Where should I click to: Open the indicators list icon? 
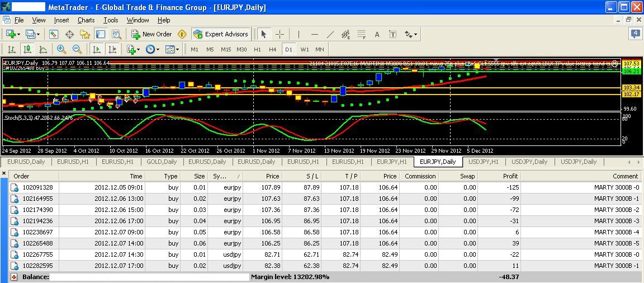(x=131, y=49)
